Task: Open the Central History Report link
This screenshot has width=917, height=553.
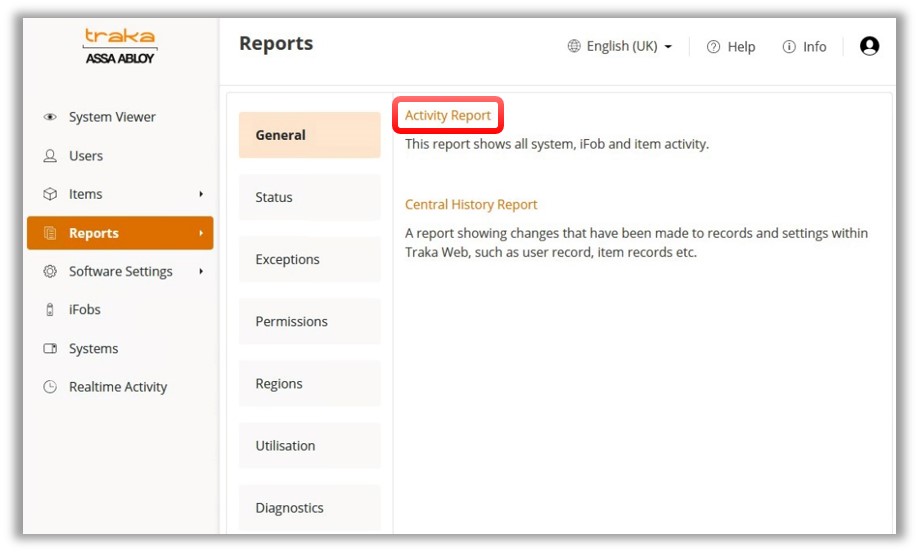Action: (x=471, y=205)
